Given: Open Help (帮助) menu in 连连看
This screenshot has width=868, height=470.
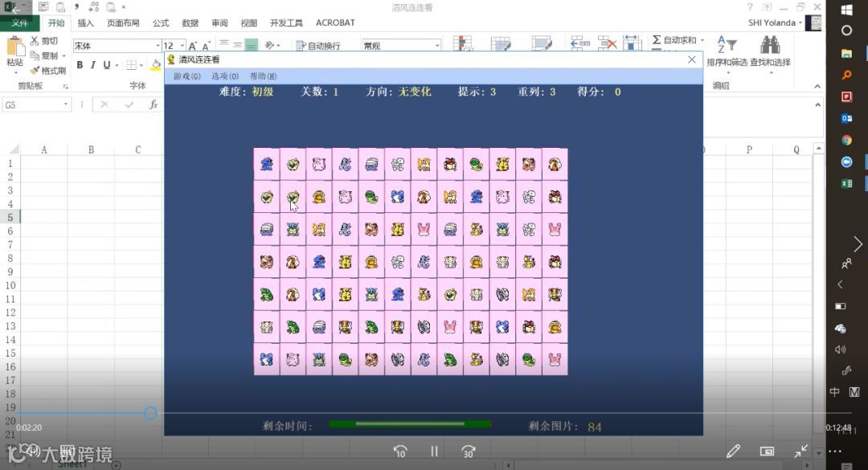Looking at the screenshot, I should tap(263, 76).
